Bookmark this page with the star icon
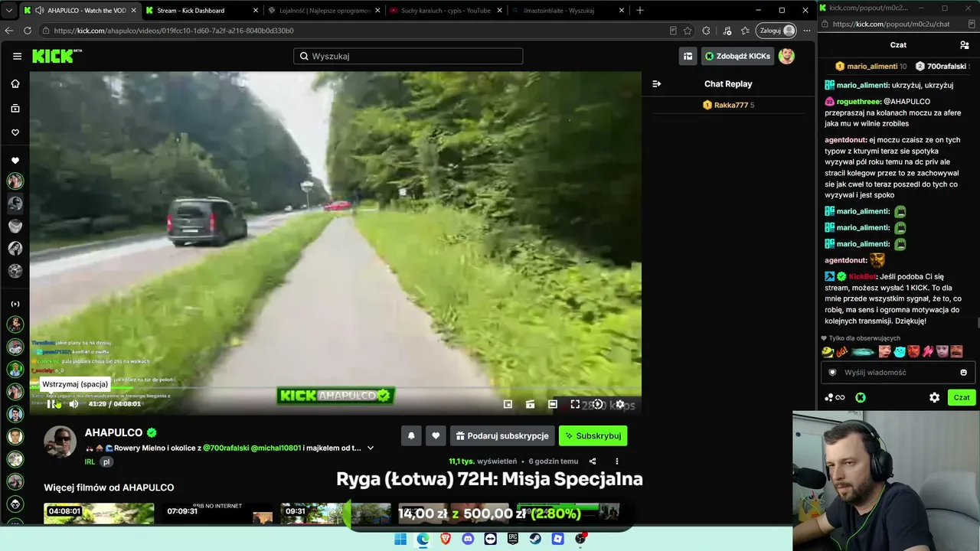Image resolution: width=980 pixels, height=551 pixels. [688, 31]
